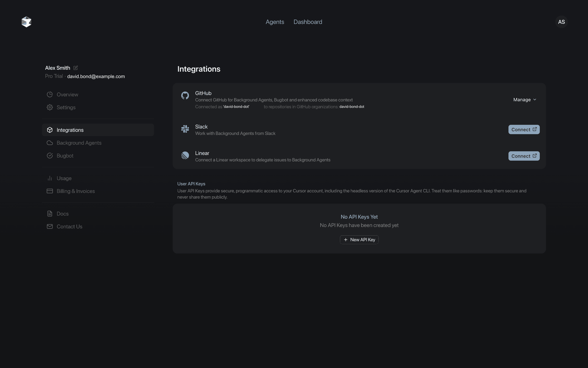588x368 pixels.
Task: Click the GitHub octocat logo
Action: (x=185, y=96)
